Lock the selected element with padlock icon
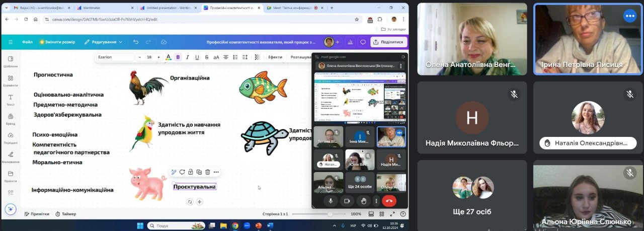This screenshot has height=231, width=644. pyautogui.click(x=191, y=172)
